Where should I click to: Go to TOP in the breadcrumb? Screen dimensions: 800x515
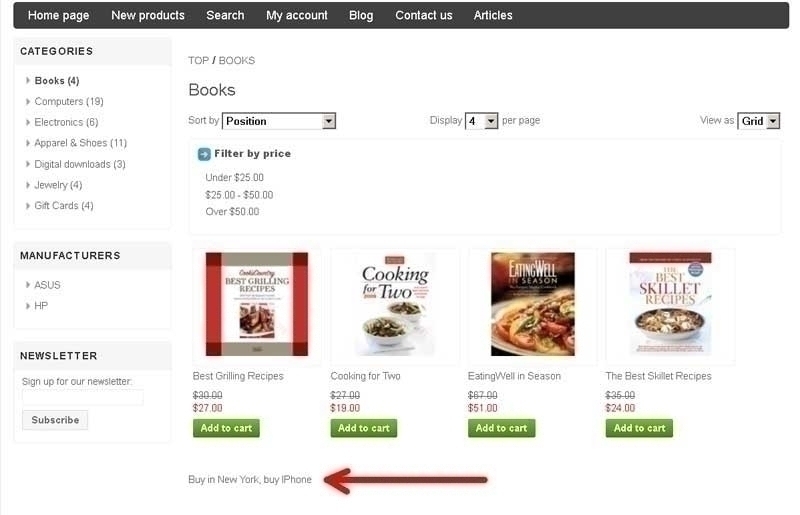tap(198, 60)
